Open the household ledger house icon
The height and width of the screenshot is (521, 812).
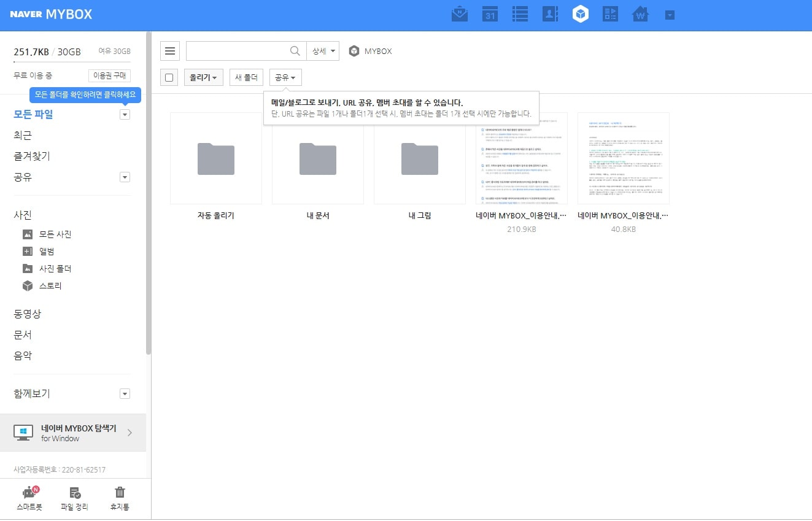tap(641, 14)
